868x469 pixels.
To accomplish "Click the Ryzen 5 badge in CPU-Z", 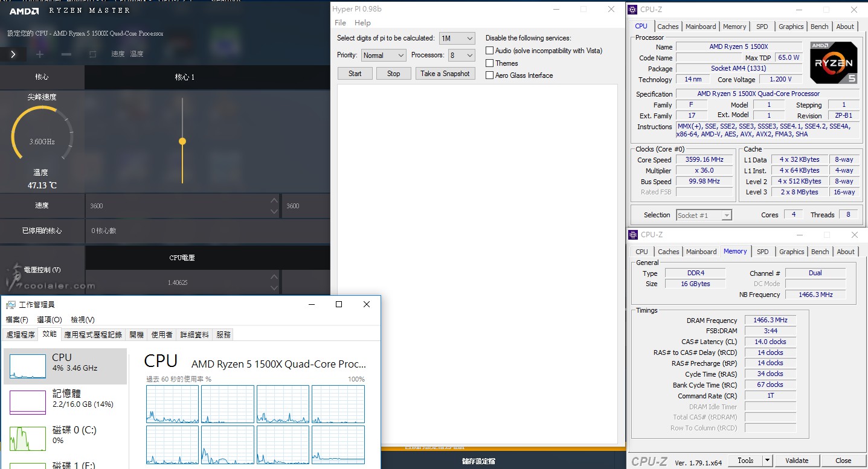I will (834, 63).
